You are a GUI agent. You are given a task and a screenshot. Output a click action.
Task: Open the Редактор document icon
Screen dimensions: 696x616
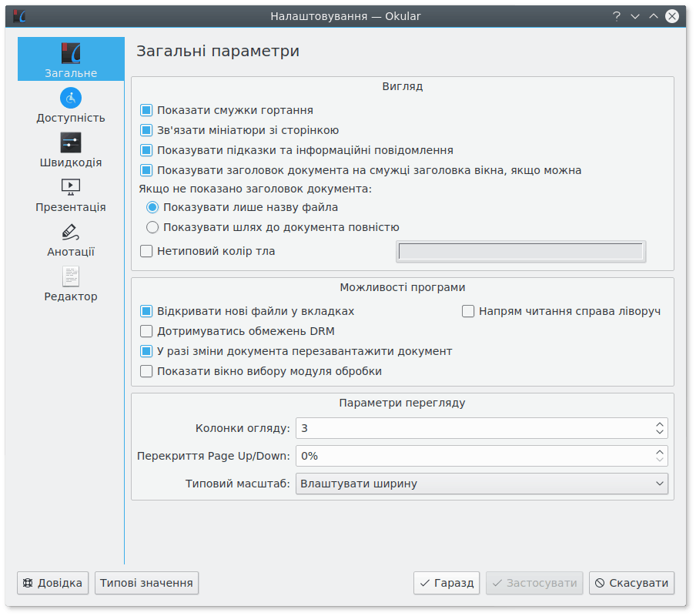(x=71, y=276)
